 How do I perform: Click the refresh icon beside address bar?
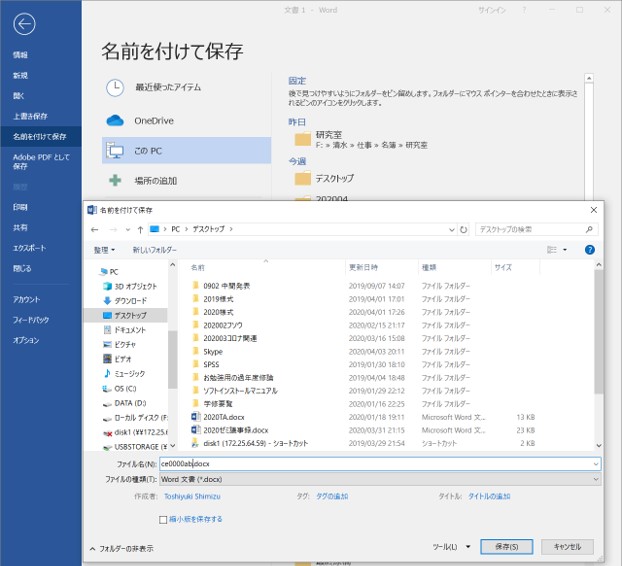click(x=462, y=229)
